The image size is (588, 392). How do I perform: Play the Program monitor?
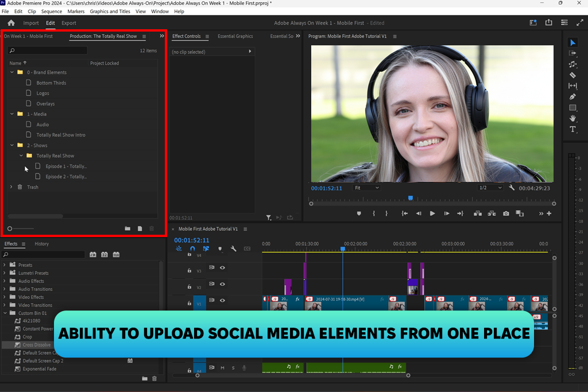432,214
